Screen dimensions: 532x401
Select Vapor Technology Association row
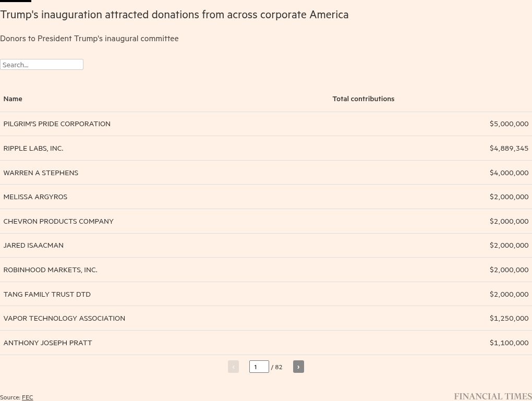pos(266,318)
